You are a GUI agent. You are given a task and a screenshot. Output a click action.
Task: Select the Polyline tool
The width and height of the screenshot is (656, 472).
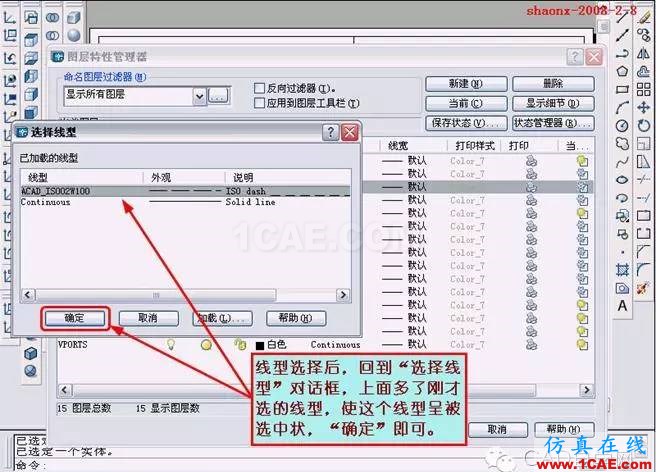pyautogui.click(x=623, y=54)
